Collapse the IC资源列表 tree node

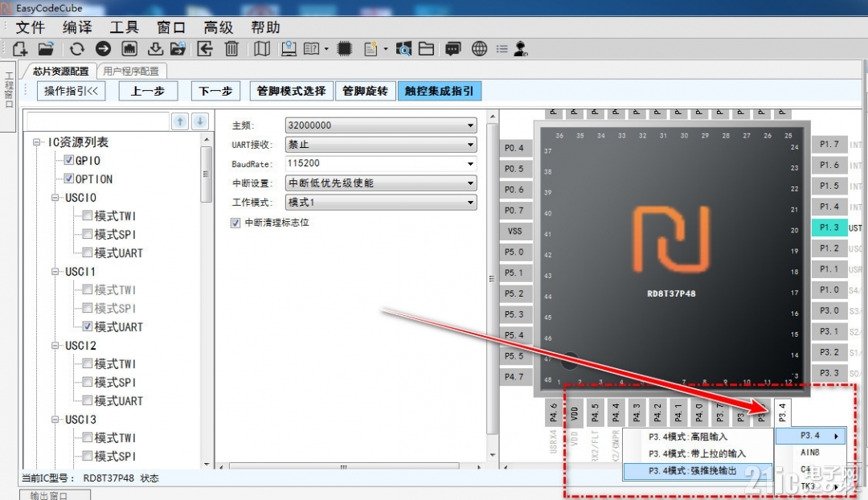(36, 142)
